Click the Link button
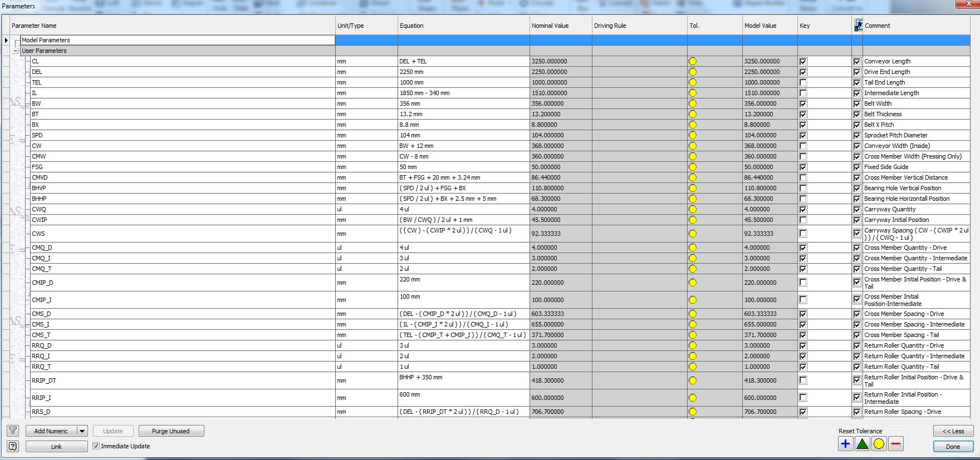 [x=56, y=447]
